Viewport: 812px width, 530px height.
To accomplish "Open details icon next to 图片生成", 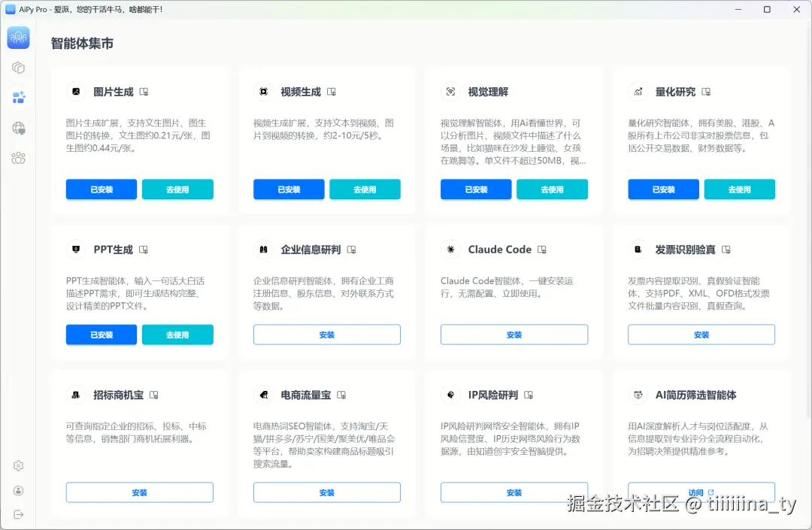I will pos(144,92).
